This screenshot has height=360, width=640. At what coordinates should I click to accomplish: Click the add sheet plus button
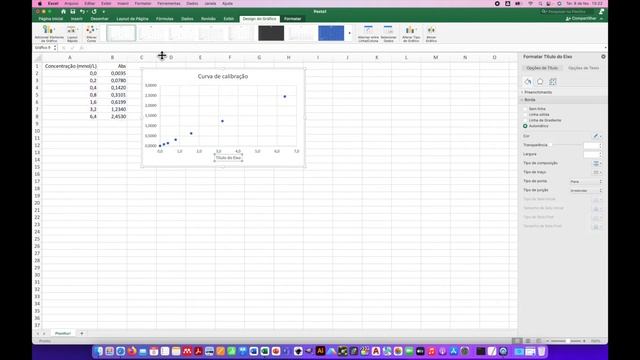tap(82, 333)
